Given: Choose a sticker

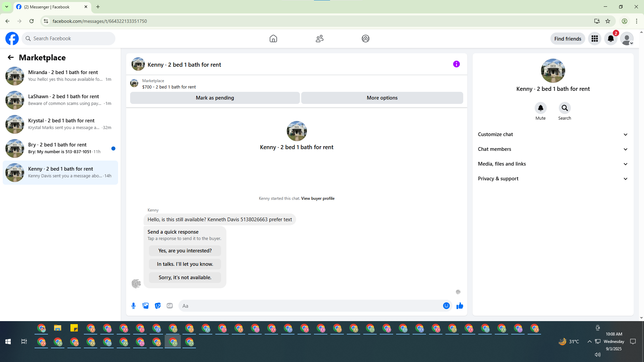Looking at the screenshot, I should (x=158, y=306).
